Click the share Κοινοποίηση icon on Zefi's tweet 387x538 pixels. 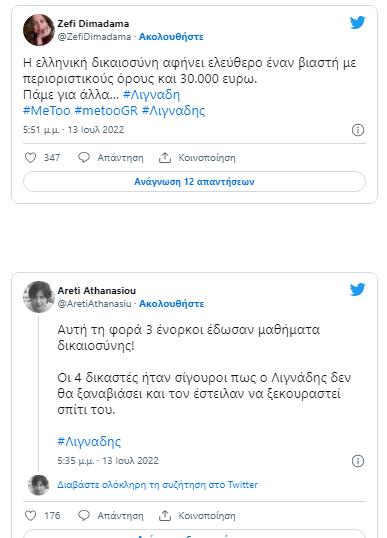click(x=165, y=158)
